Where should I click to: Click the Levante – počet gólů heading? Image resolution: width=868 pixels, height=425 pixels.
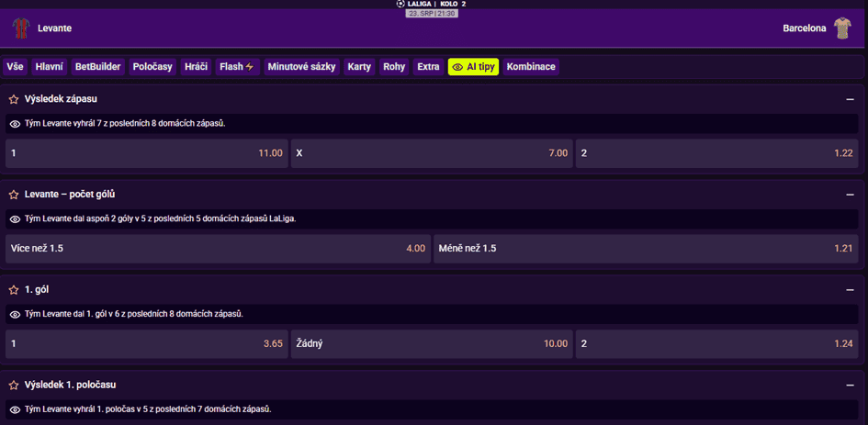(x=70, y=195)
